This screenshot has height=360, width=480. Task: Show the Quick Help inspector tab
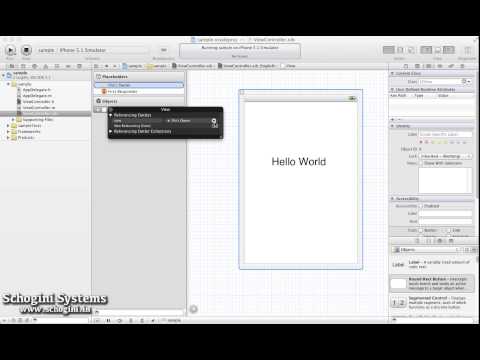pyautogui.click(x=417, y=66)
